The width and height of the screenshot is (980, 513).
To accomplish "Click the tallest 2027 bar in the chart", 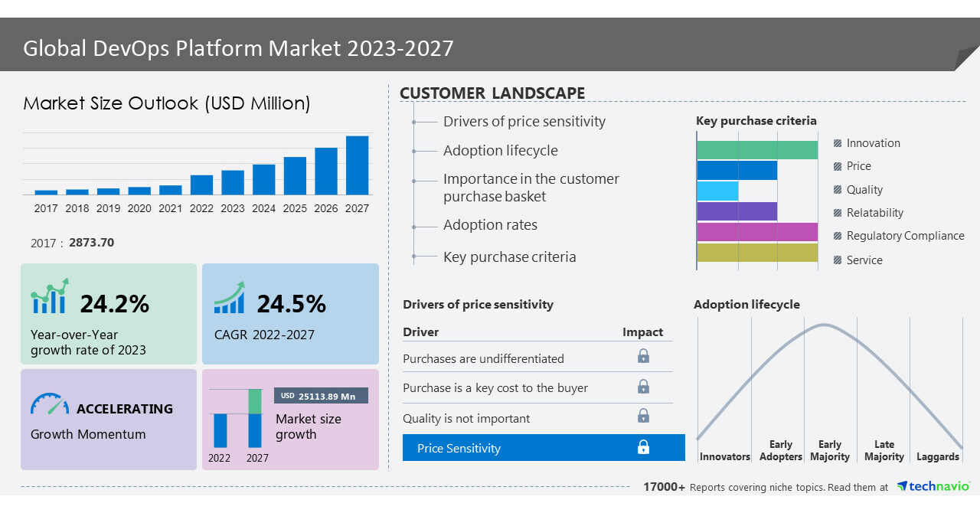I will pyautogui.click(x=357, y=165).
